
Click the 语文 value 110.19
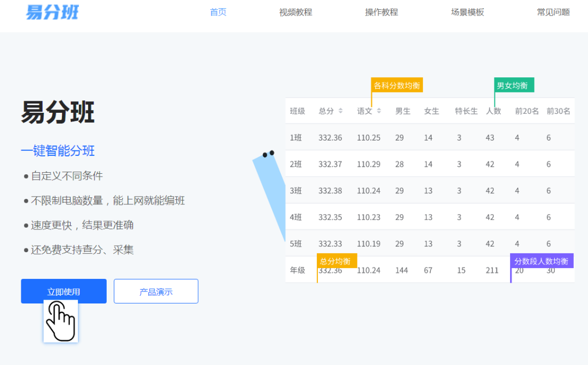pyautogui.click(x=369, y=244)
